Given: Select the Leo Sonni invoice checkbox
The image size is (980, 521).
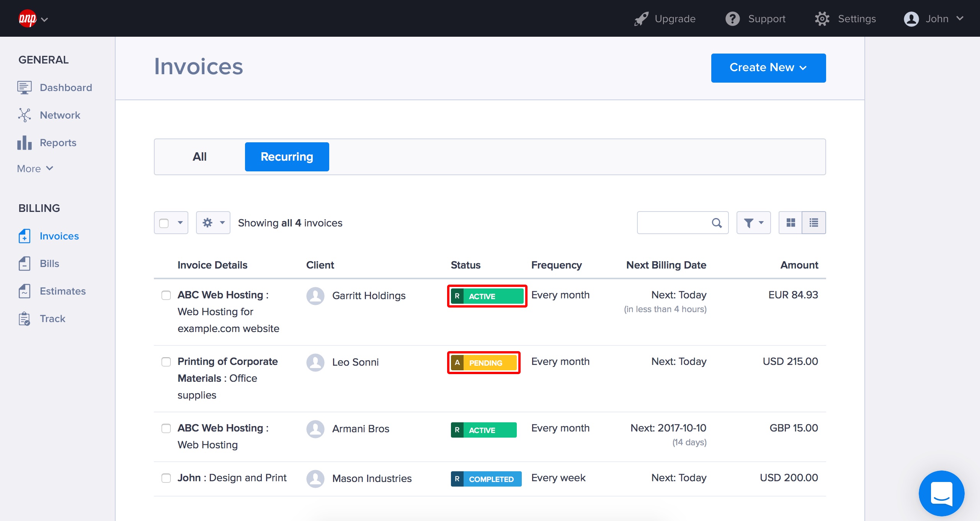Looking at the screenshot, I should click(x=166, y=362).
